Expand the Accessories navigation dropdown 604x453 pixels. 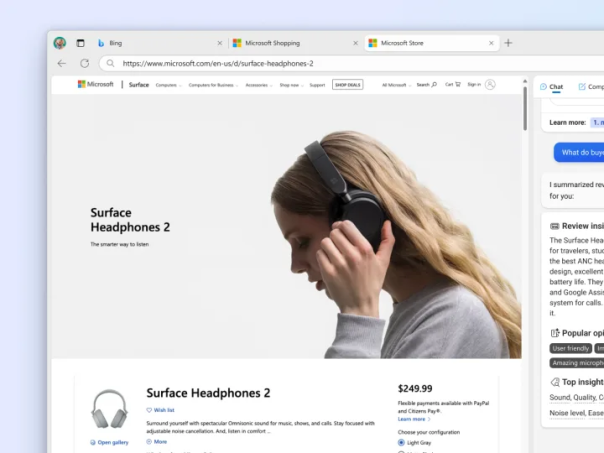258,85
